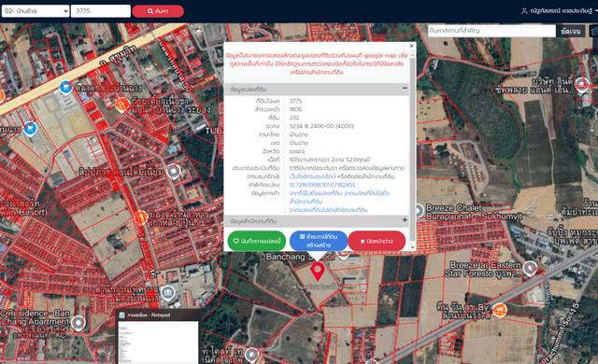This screenshot has width=598, height=364.
Task: Click the Breeze Chalet Burapaphat lodging marker
Action: [x=419, y=211]
